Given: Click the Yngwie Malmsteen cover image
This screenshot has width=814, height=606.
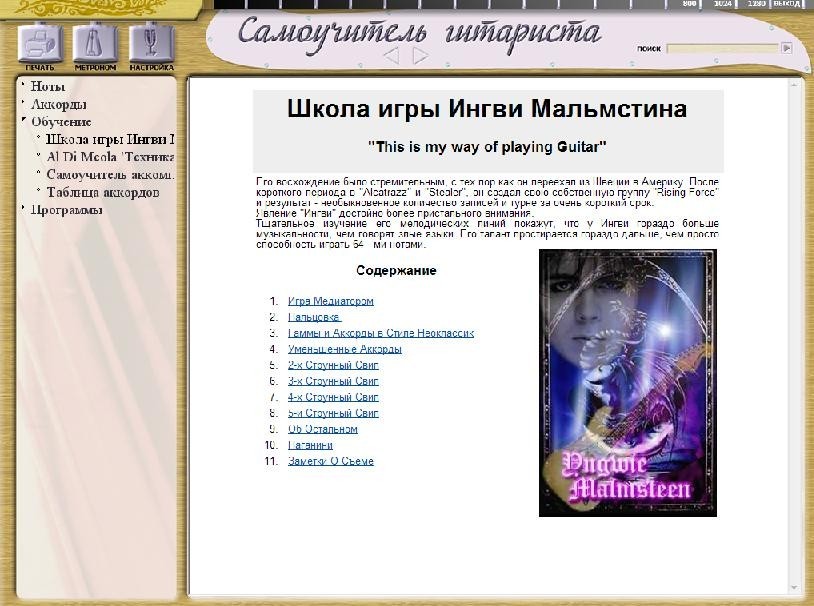Looking at the screenshot, I should [x=628, y=383].
